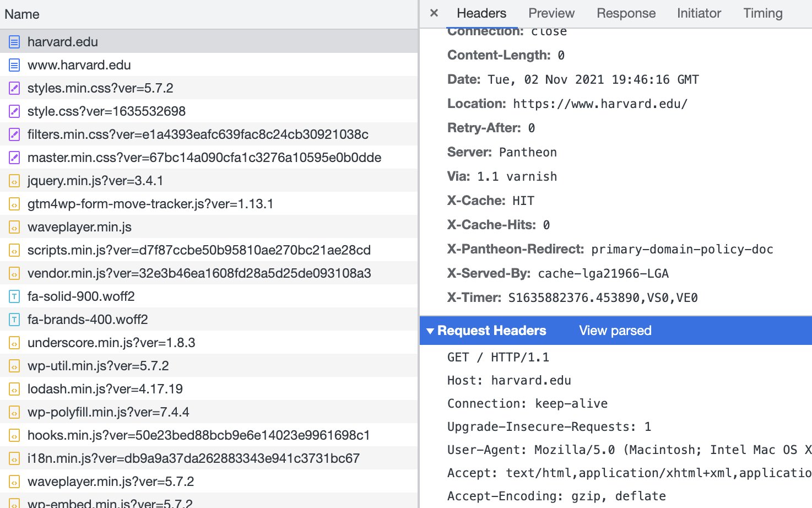Click script icon beside i18n.min.js request
The image size is (812, 508).
tap(14, 458)
